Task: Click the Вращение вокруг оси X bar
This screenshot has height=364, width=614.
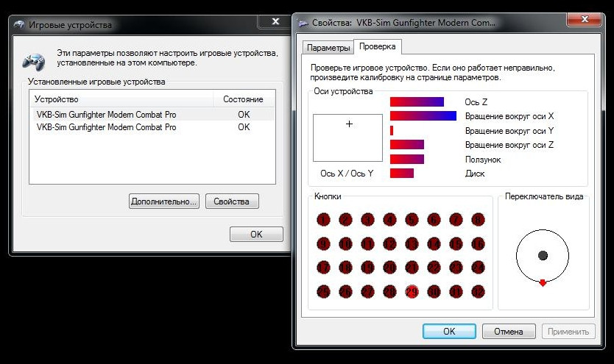Action: (423, 115)
